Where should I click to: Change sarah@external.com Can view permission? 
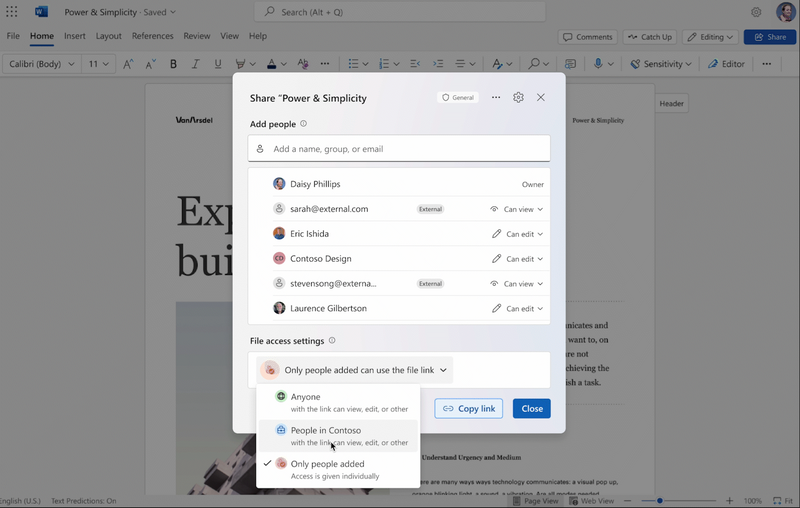pos(516,209)
